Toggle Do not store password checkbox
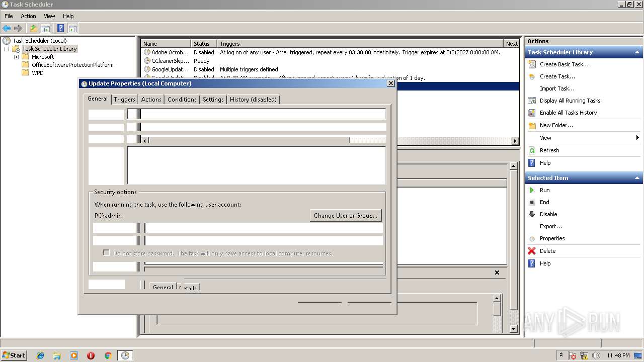Viewport: 644px width, 362px height. click(x=106, y=253)
